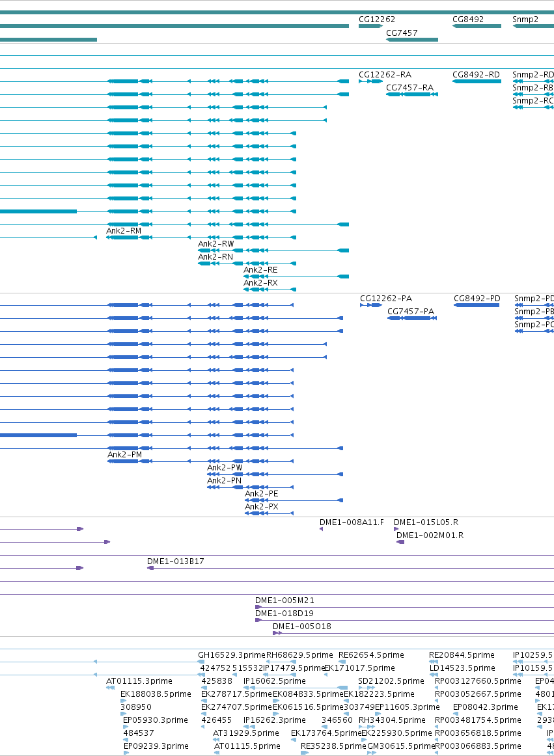554x756 pixels.
Task: Open the Ank2-RW transcript
Action: click(x=215, y=244)
